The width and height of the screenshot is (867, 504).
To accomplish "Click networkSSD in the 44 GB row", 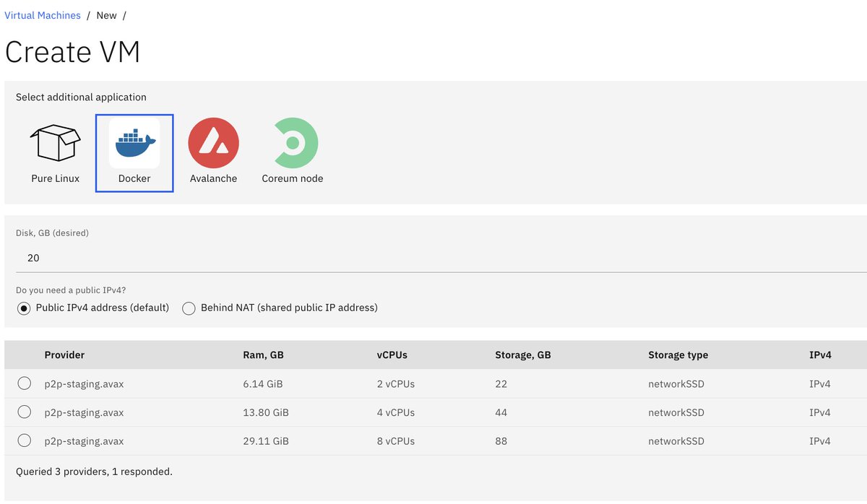I will tap(676, 413).
